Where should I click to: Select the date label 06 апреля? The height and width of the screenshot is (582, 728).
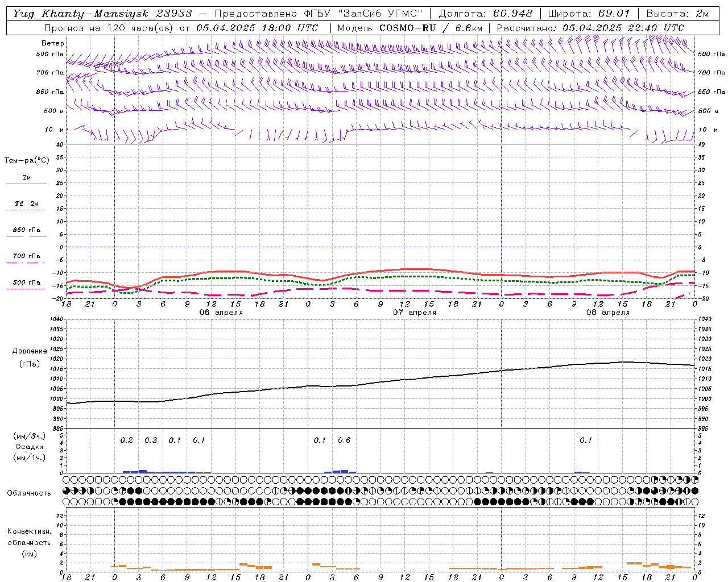click(x=221, y=313)
